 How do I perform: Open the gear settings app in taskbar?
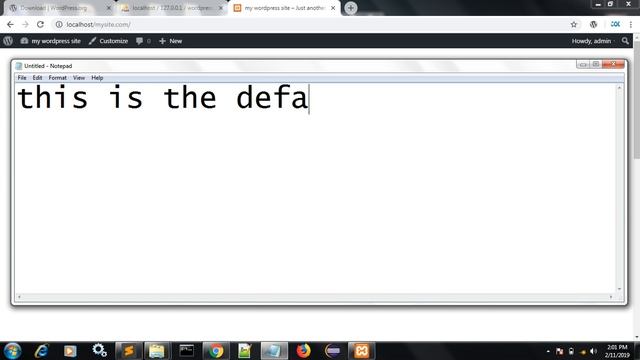coord(99,351)
